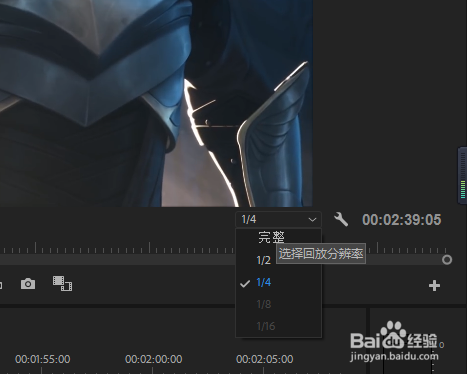Image resolution: width=467 pixels, height=374 pixels.
Task: Click the circular handle at zoom scrollbar end
Action: pyautogui.click(x=447, y=260)
